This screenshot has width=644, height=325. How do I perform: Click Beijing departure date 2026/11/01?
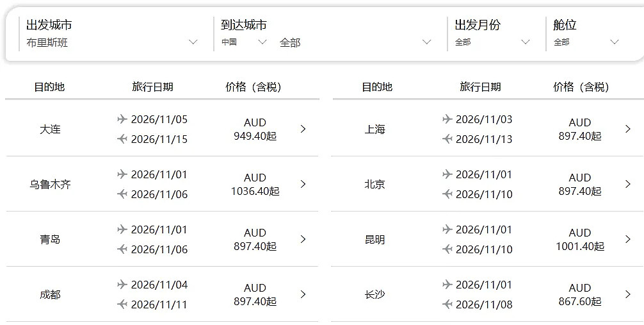(484, 174)
